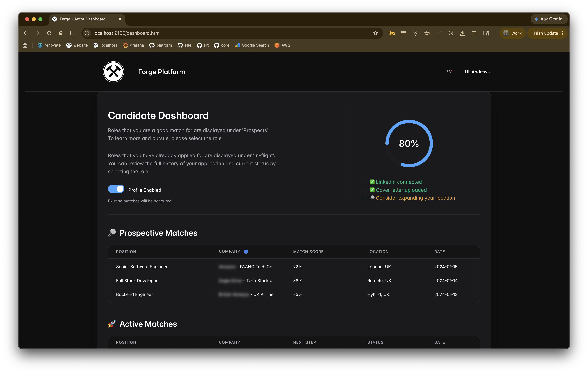The width and height of the screenshot is (588, 373).
Task: Toggle the side panel icon
Action: click(73, 33)
